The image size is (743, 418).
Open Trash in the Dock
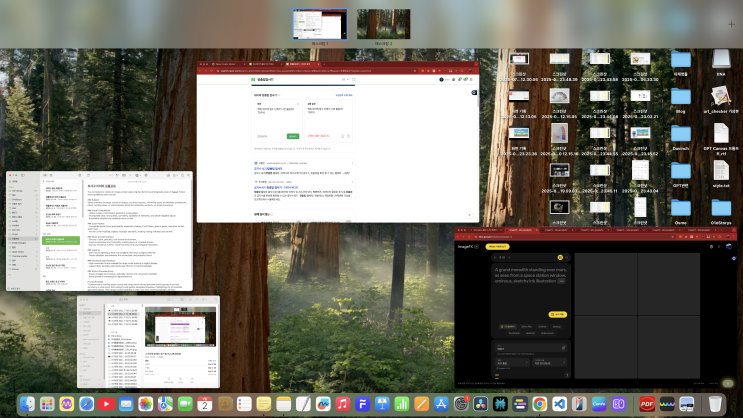pyautogui.click(x=715, y=404)
